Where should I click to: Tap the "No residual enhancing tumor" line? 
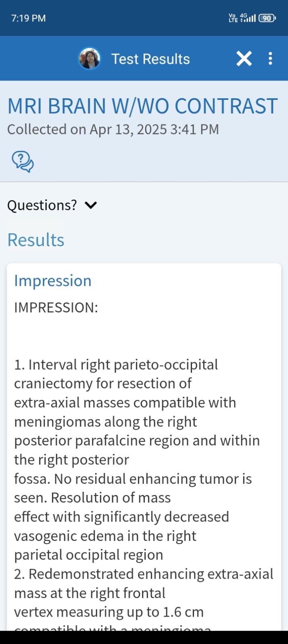point(133,479)
